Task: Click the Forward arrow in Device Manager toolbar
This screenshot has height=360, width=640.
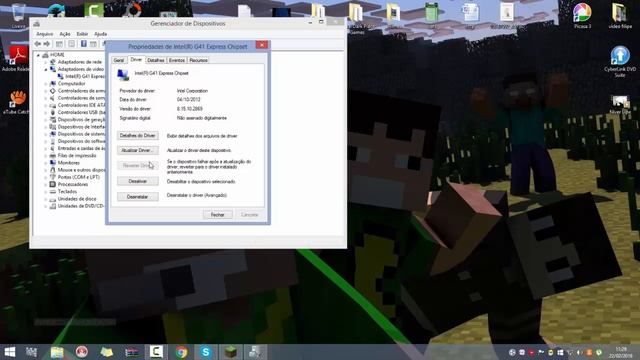Action: pos(47,44)
